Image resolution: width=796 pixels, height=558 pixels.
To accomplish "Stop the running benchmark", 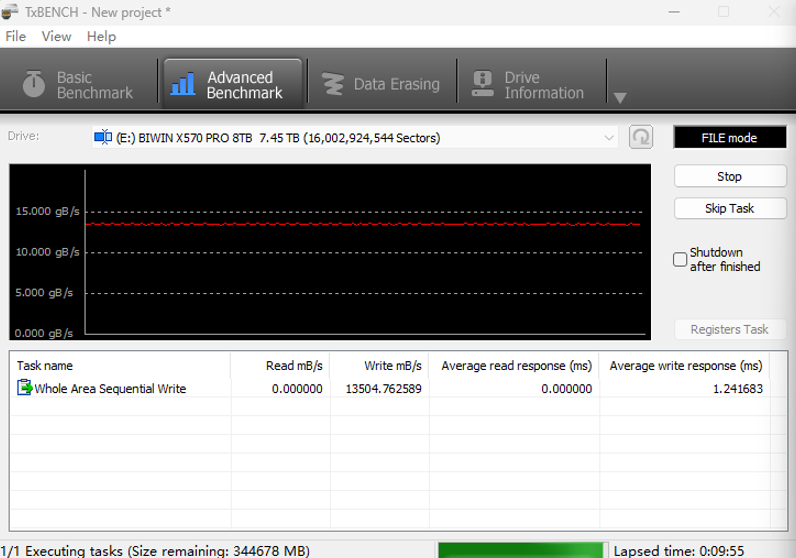I will [x=729, y=176].
